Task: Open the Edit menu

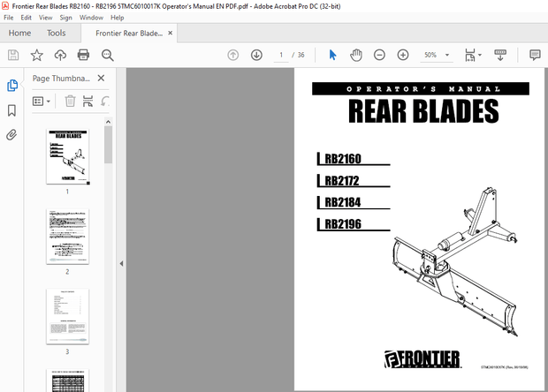Action: 26,18
